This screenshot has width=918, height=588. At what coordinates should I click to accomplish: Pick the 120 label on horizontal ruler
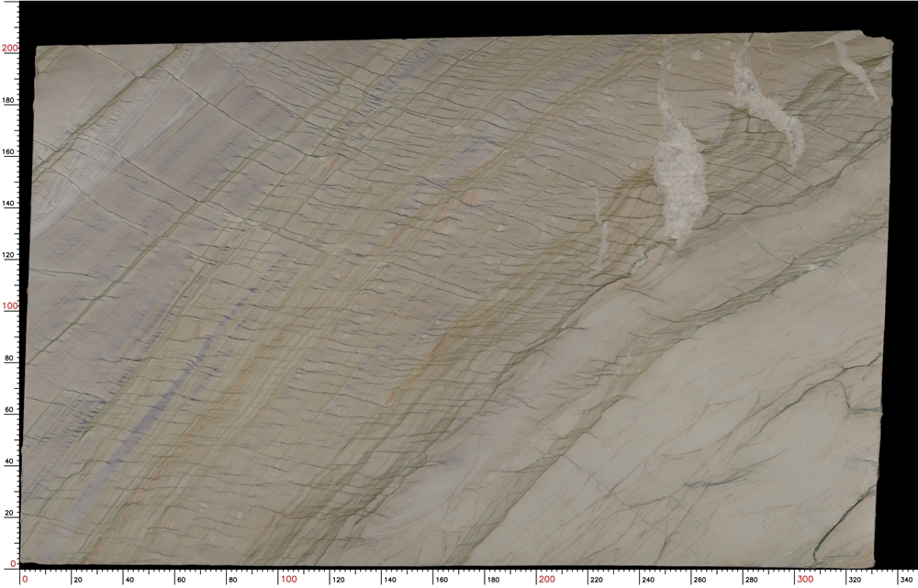coord(339,580)
